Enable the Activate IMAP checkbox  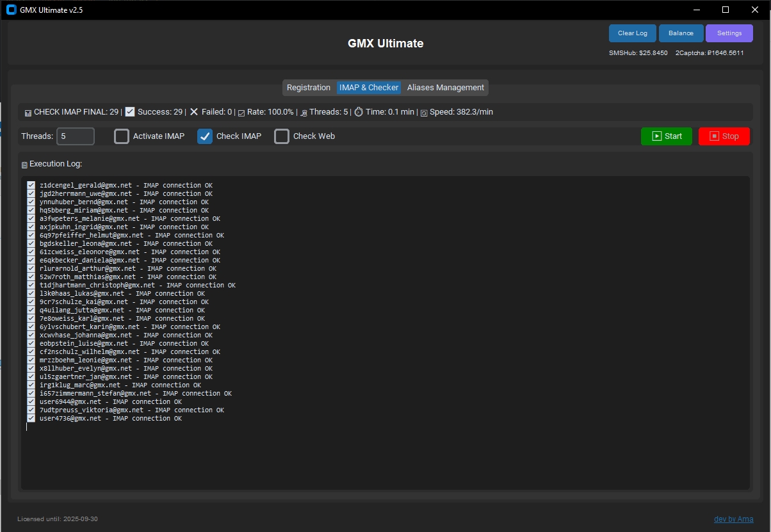coord(122,136)
